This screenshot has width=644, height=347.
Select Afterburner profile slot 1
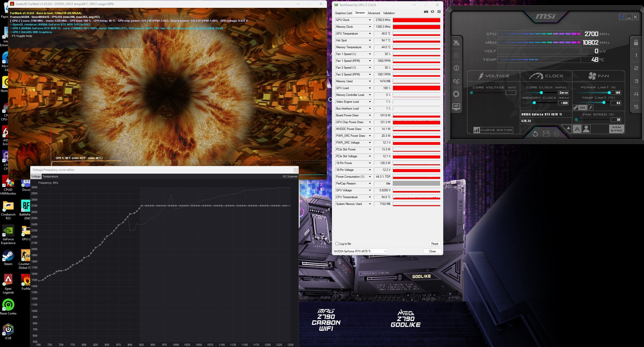pyautogui.click(x=636, y=55)
